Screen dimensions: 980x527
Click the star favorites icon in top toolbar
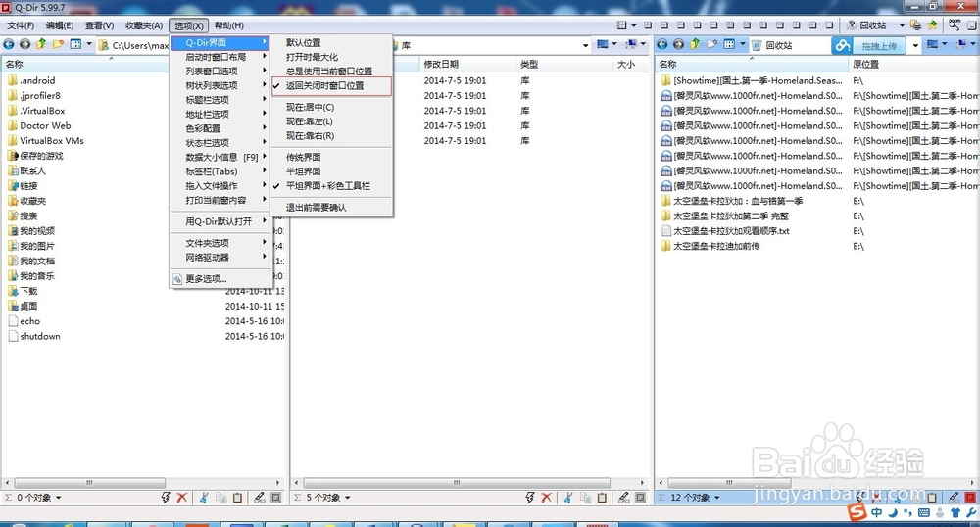(x=932, y=25)
